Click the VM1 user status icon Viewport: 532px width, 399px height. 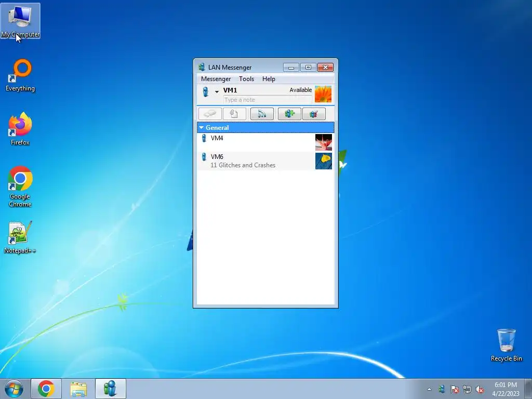coord(205,91)
